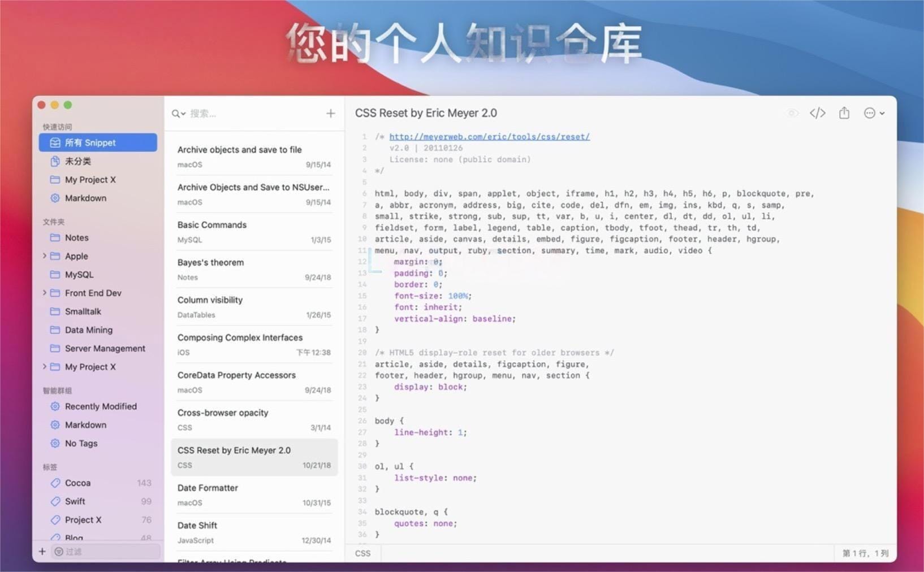Click the 过滤 filter field

pos(107,551)
